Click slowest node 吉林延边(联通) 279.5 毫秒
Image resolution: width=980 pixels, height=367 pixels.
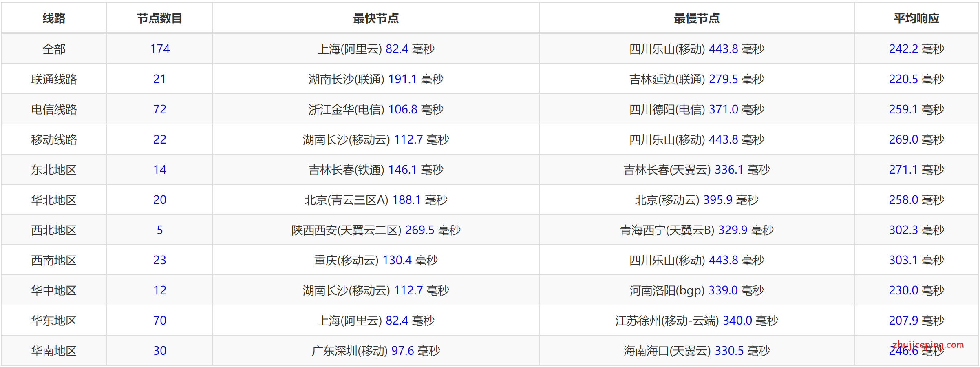point(697,79)
